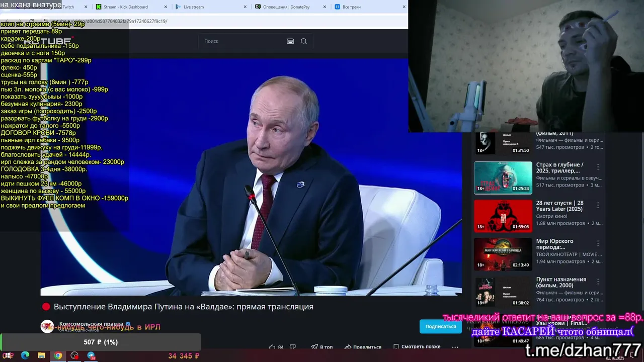The image size is (644, 362).
Task: Click the DonatePay favicon on the Оповещения tab
Action: click(258, 7)
